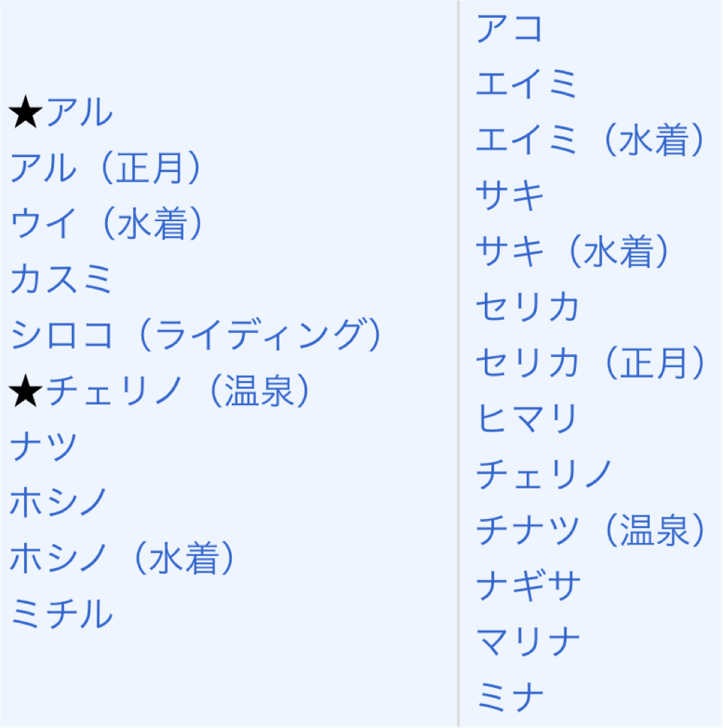
Task: Click the アル（正月） link
Action: pyautogui.click(x=106, y=168)
